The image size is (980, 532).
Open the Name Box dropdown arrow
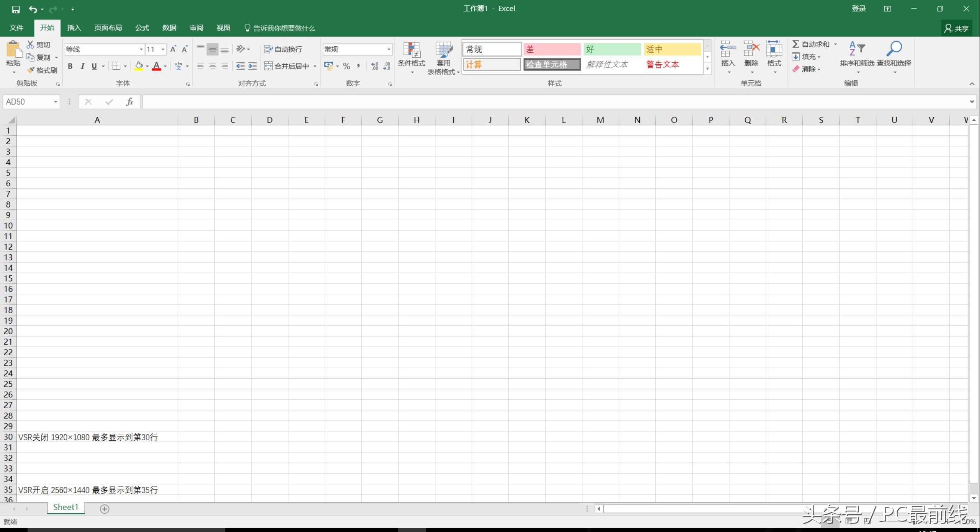point(56,102)
